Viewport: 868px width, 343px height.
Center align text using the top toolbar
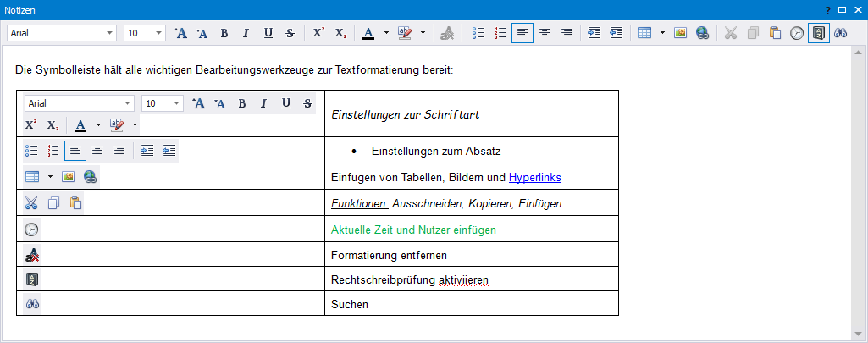pos(545,33)
